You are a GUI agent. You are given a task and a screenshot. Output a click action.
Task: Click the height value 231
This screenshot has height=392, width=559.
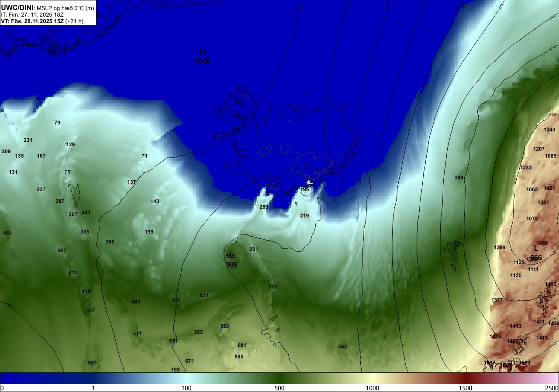(x=28, y=140)
